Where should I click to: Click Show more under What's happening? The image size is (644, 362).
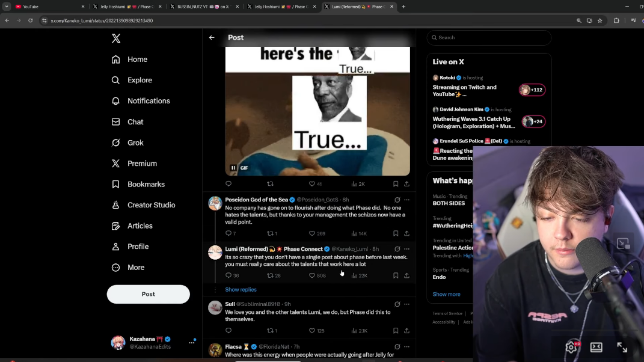click(446, 294)
